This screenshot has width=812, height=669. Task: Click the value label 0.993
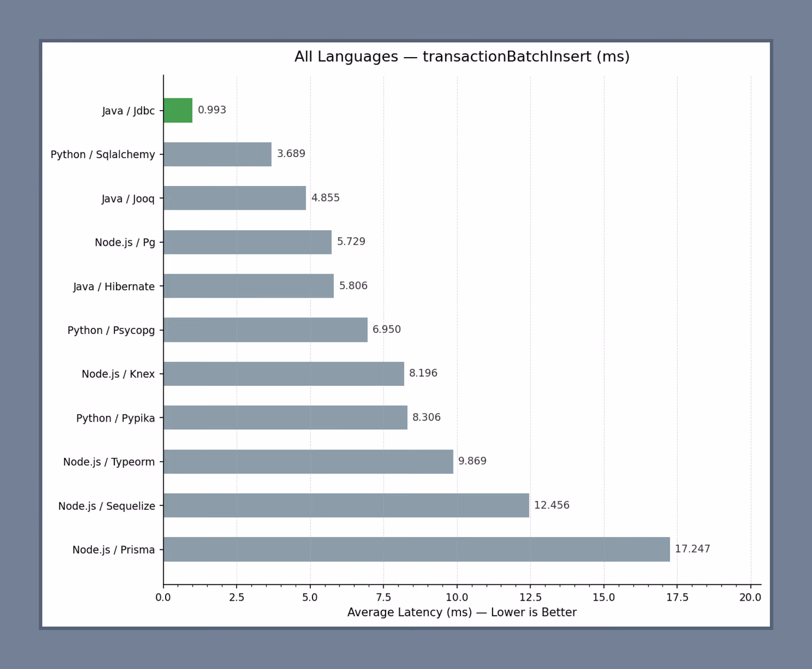click(212, 110)
